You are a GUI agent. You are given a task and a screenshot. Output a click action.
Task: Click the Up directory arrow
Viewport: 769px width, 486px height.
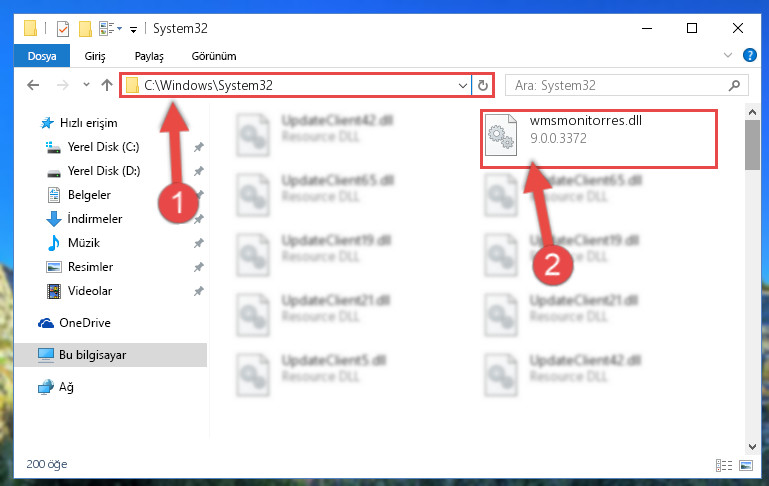coord(106,85)
